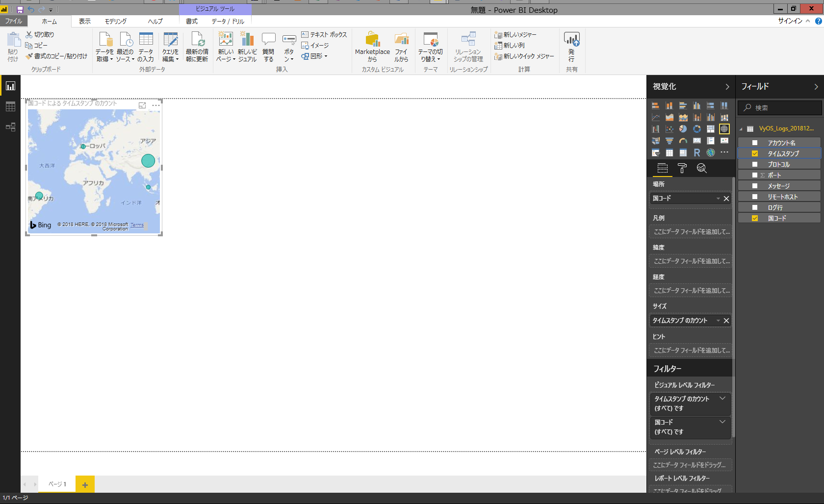This screenshot has width=824, height=504.
Task: Pick the R script visual
Action: tap(697, 152)
